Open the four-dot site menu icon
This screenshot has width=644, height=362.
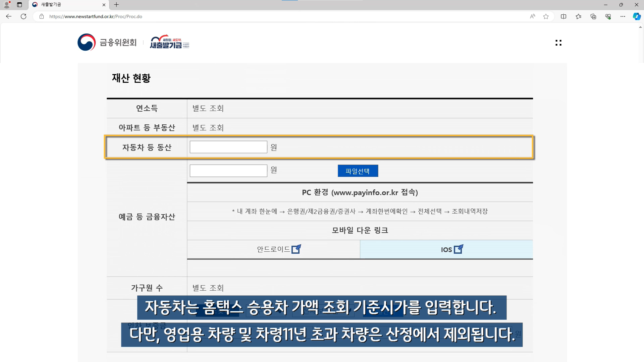558,43
